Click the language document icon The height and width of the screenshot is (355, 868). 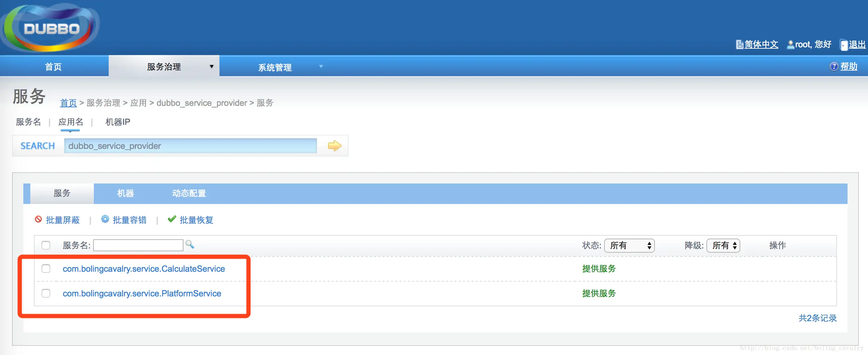(x=740, y=44)
